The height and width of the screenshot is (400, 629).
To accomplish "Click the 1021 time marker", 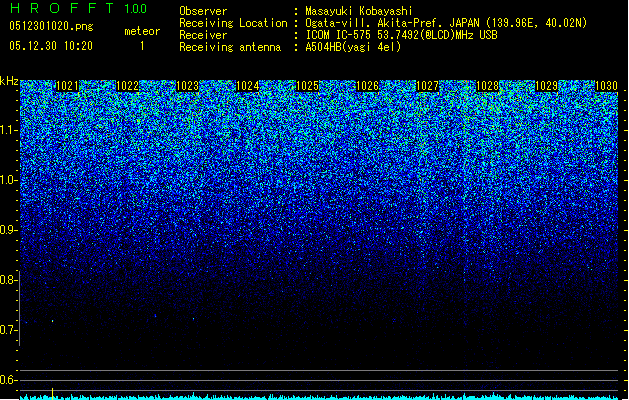I will (x=67, y=86).
